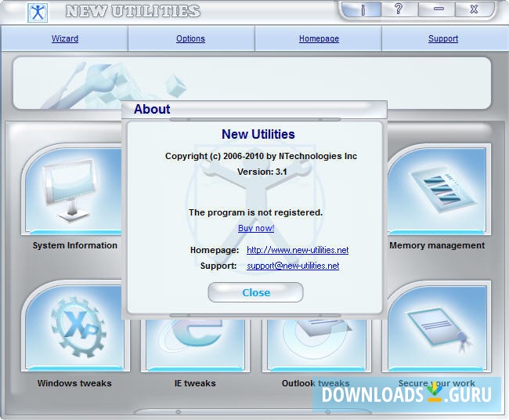Click the 'New Utilities' heading in About dialog
The height and width of the screenshot is (420, 509).
tap(258, 134)
